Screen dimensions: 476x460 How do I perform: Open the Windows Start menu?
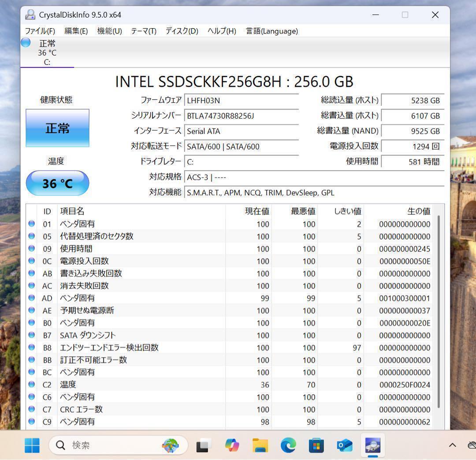point(32,445)
